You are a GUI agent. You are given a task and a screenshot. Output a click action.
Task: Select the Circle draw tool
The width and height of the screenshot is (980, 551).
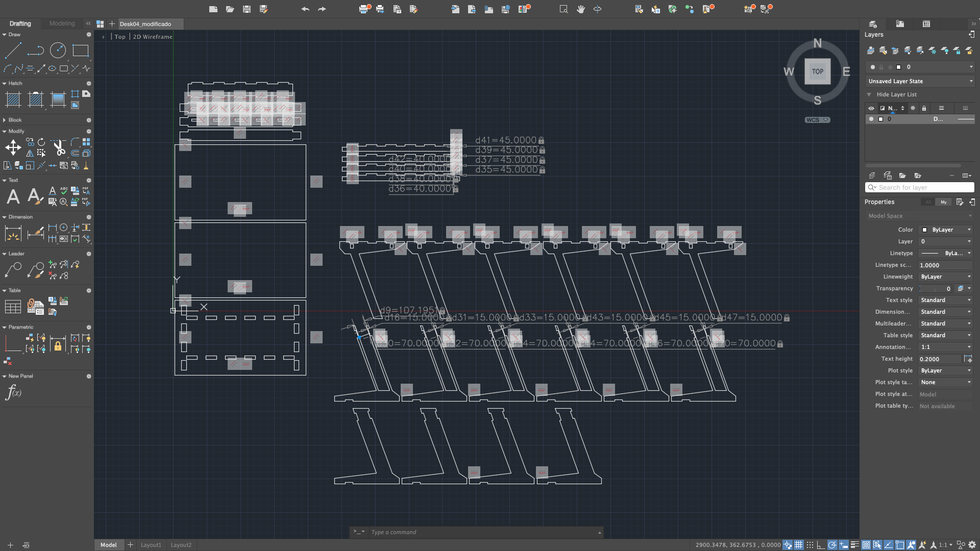pyautogui.click(x=58, y=51)
